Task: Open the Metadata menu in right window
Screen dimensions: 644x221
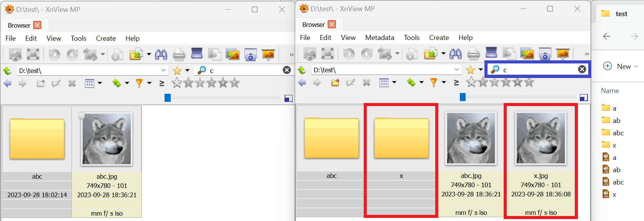Action: [379, 38]
